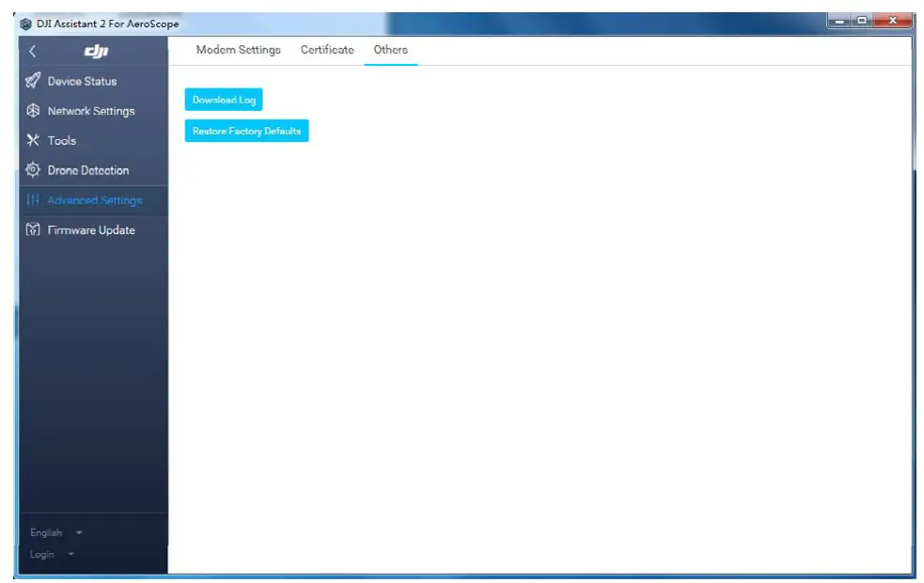This screenshot has height=583, width=924.
Task: Expand the Login dropdown menu
Action: click(x=52, y=554)
